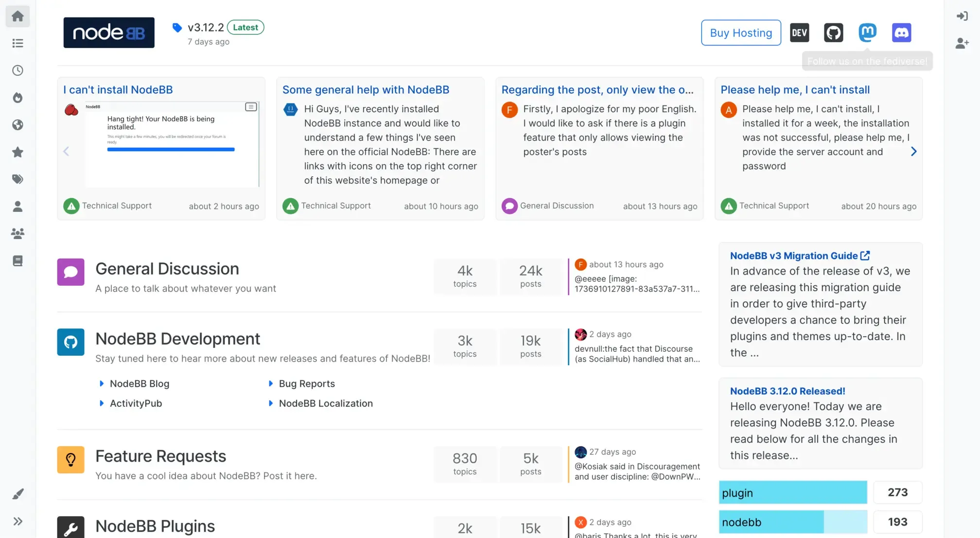Select the Unread globe icon in sidebar
980x538 pixels.
[17, 124]
